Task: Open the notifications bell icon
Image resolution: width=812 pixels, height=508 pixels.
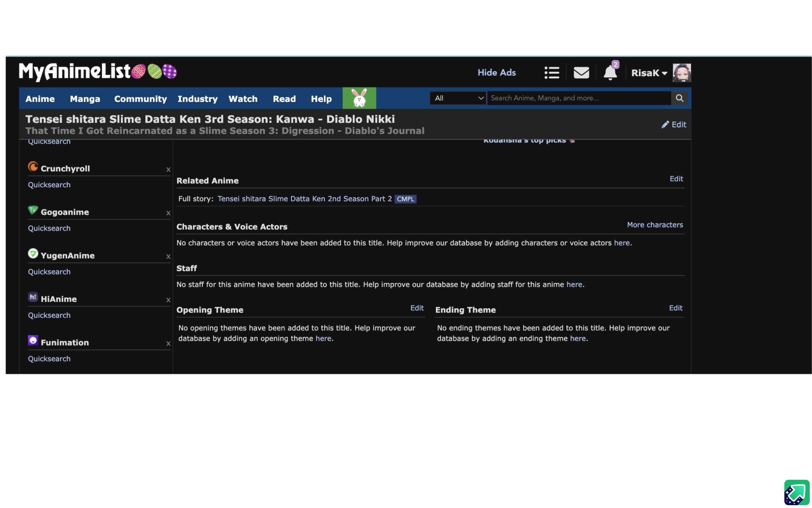Action: 610,73
